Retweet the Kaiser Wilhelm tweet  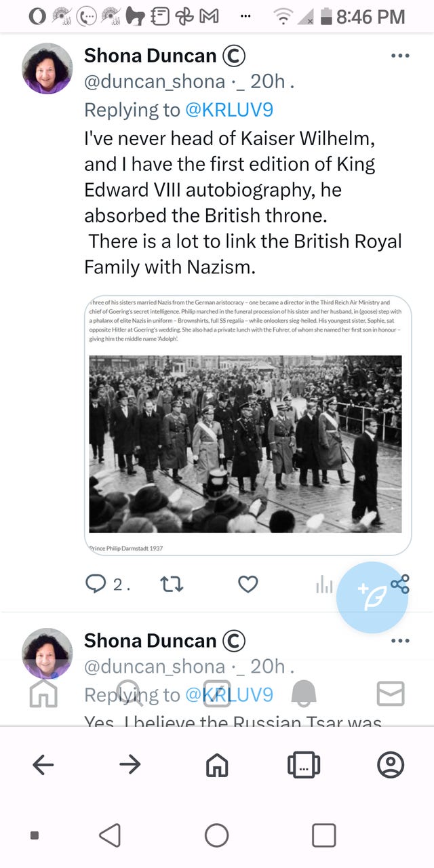[x=172, y=584]
